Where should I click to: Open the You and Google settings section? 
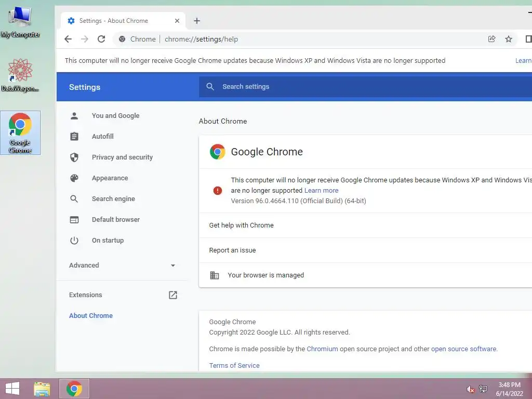coord(115,116)
